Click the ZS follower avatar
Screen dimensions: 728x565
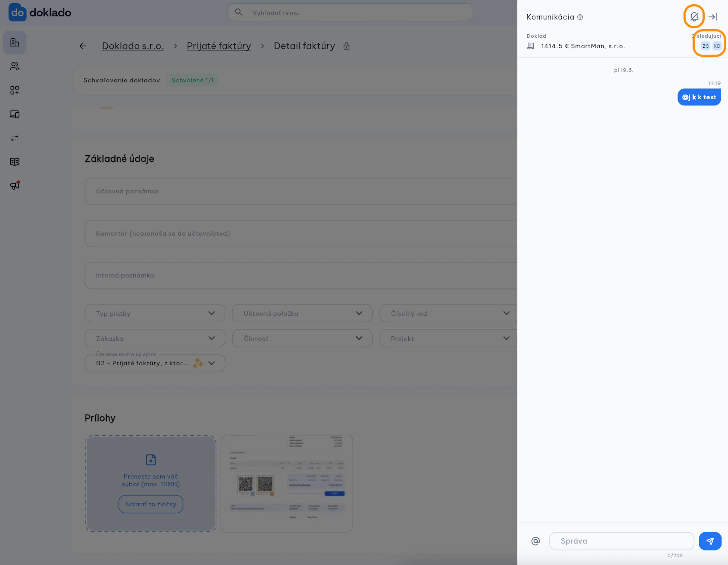coord(706,46)
